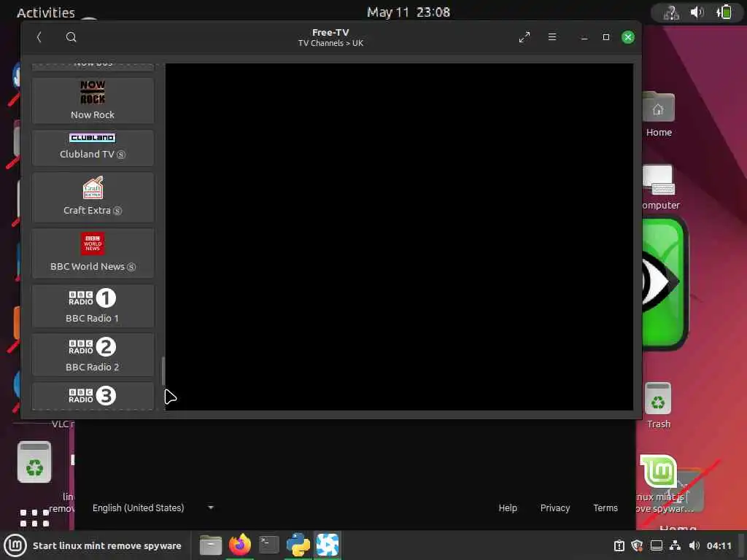This screenshot has width=747, height=560.
Task: Open the Computer desktop icon
Action: click(x=659, y=187)
